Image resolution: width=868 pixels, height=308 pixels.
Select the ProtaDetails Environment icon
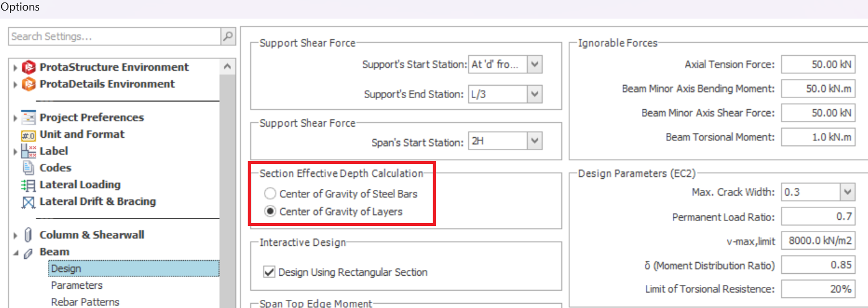pyautogui.click(x=29, y=84)
